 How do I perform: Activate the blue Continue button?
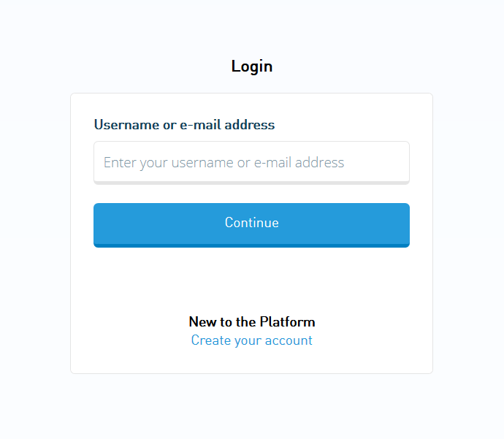tap(251, 225)
